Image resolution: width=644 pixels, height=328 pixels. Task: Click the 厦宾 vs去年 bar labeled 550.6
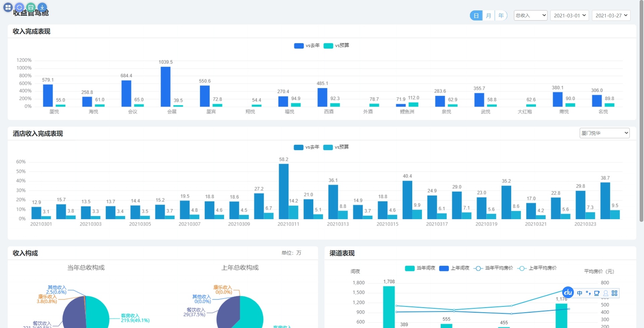point(205,96)
